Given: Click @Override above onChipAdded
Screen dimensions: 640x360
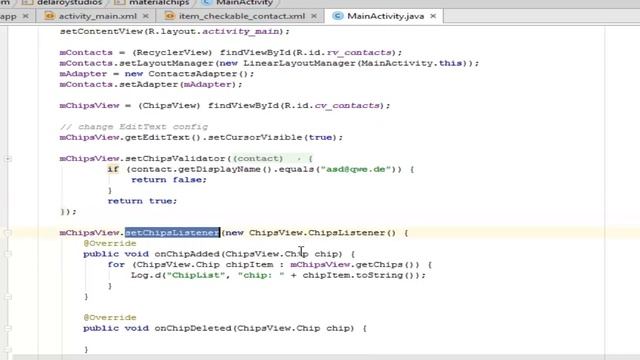Looking at the screenshot, I should coord(110,244).
